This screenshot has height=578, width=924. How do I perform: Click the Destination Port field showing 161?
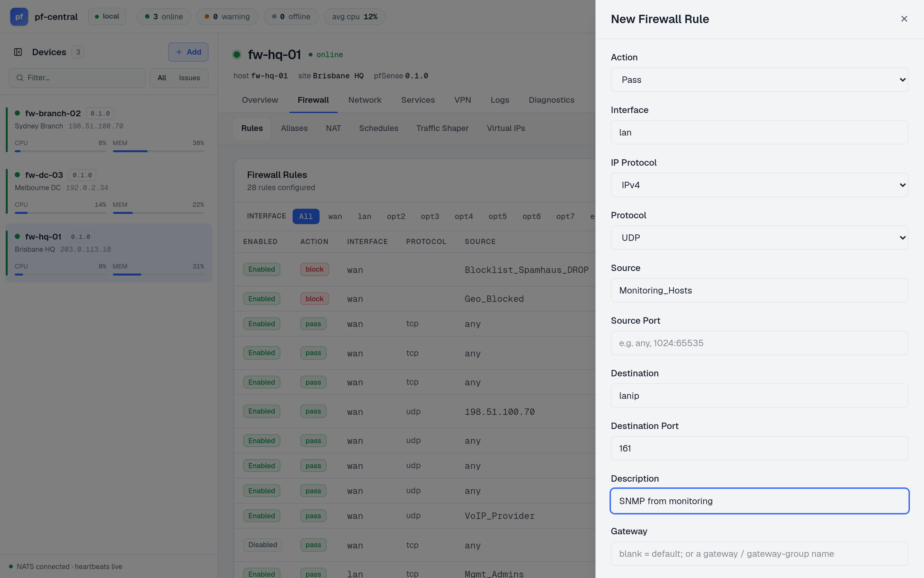[x=759, y=448]
